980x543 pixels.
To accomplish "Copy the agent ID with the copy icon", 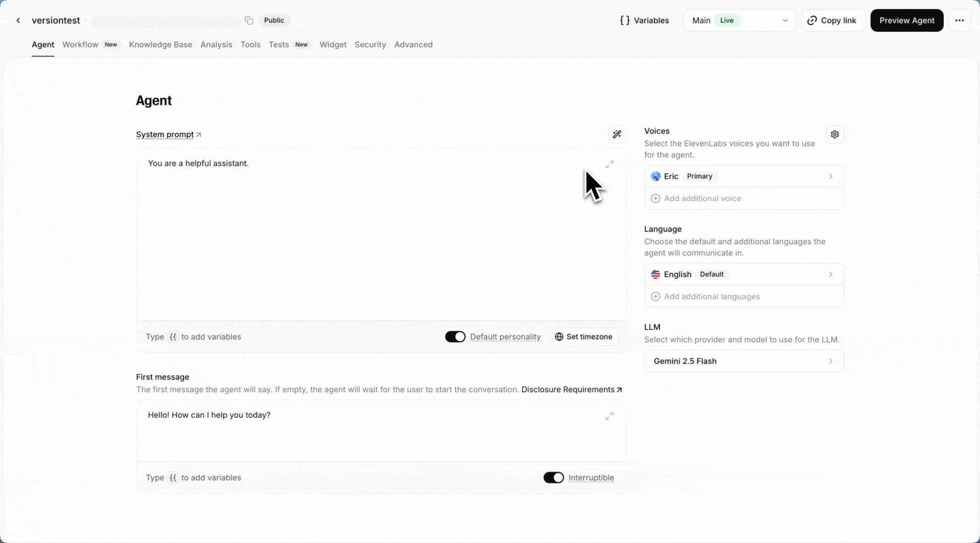I will tap(249, 20).
